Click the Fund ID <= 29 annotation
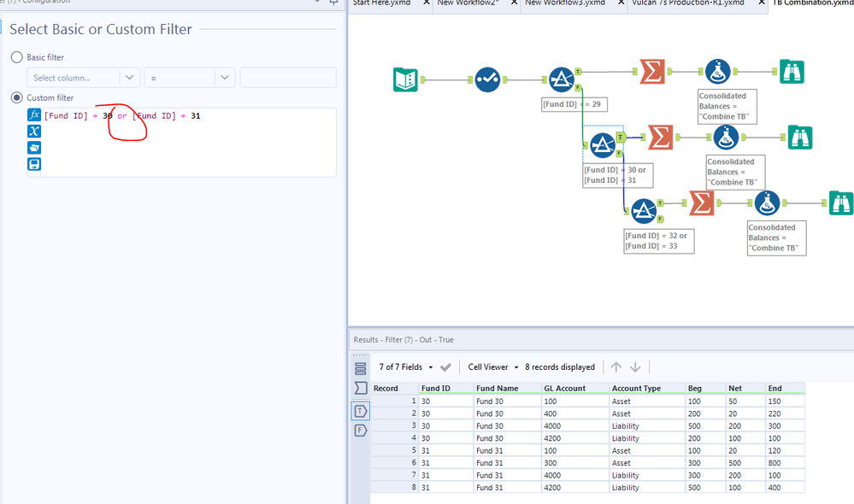 [x=574, y=104]
